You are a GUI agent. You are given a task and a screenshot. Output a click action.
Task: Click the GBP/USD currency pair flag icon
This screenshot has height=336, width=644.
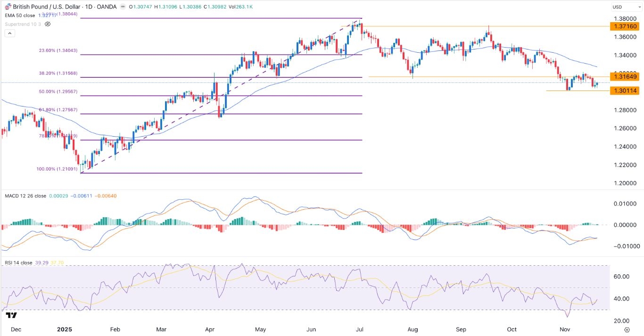[x=8, y=7]
